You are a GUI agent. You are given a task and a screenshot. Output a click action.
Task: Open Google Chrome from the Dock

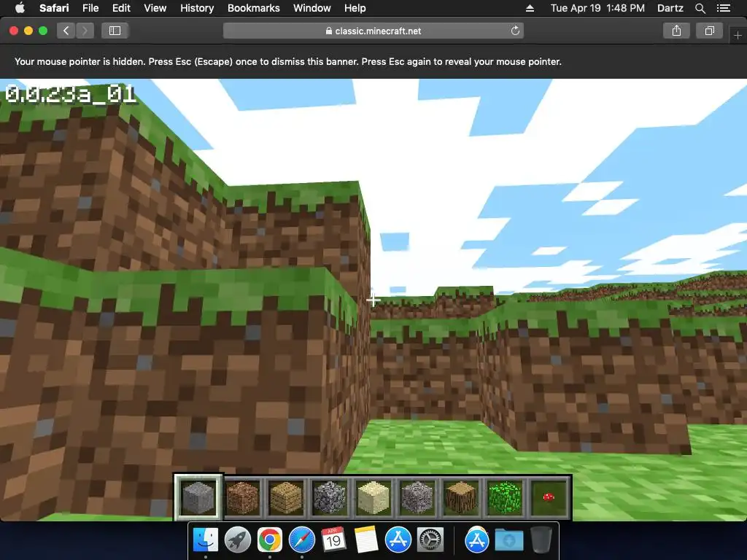pos(270,540)
